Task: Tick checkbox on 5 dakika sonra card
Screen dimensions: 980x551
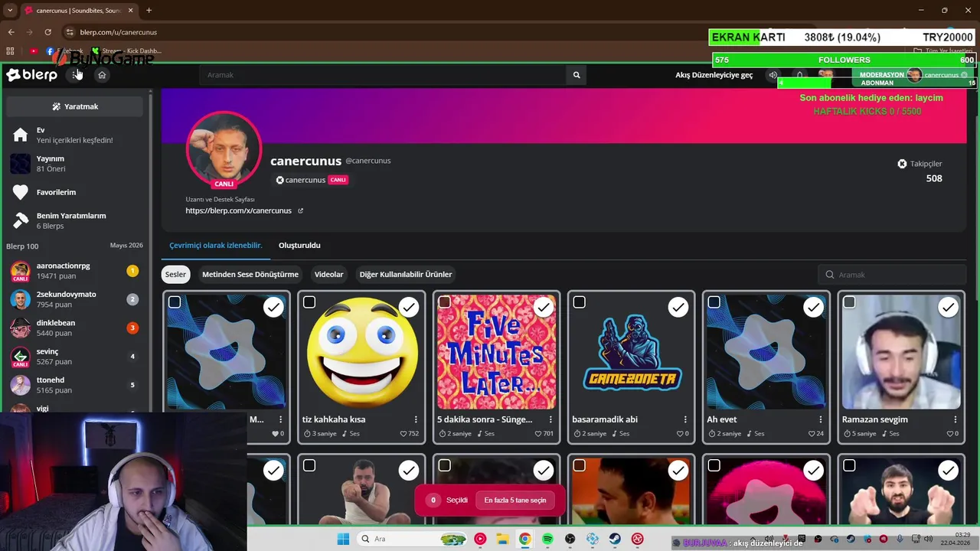Action: click(444, 302)
